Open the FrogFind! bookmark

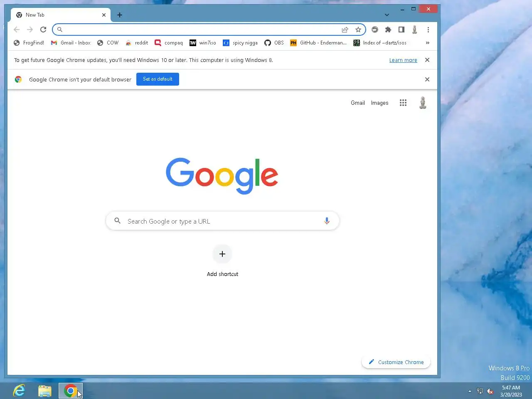(x=29, y=43)
